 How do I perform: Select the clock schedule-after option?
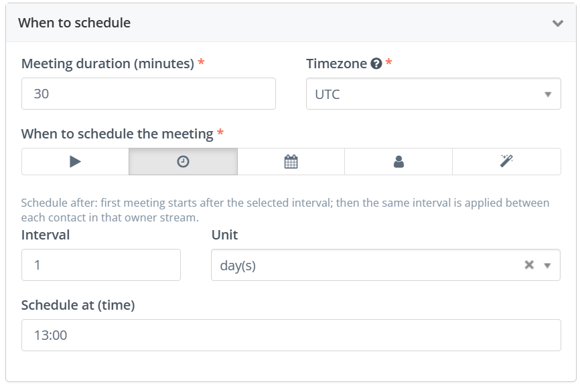point(183,161)
